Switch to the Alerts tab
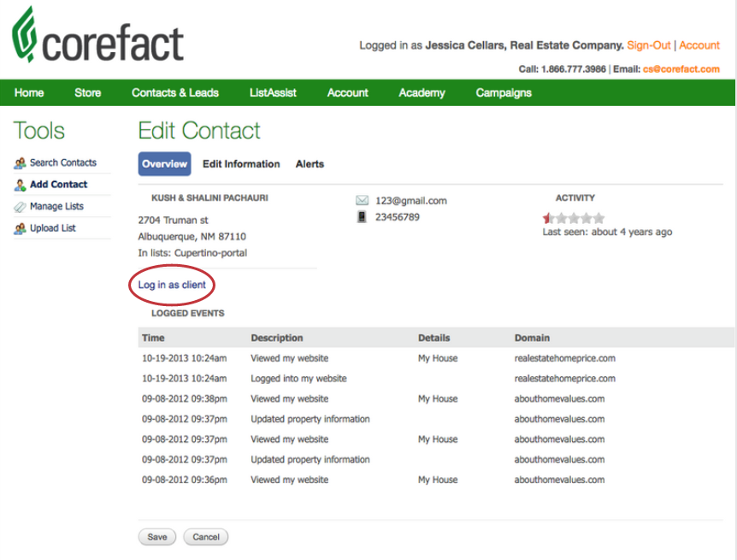Screen dimensions: 737x560 point(310,164)
